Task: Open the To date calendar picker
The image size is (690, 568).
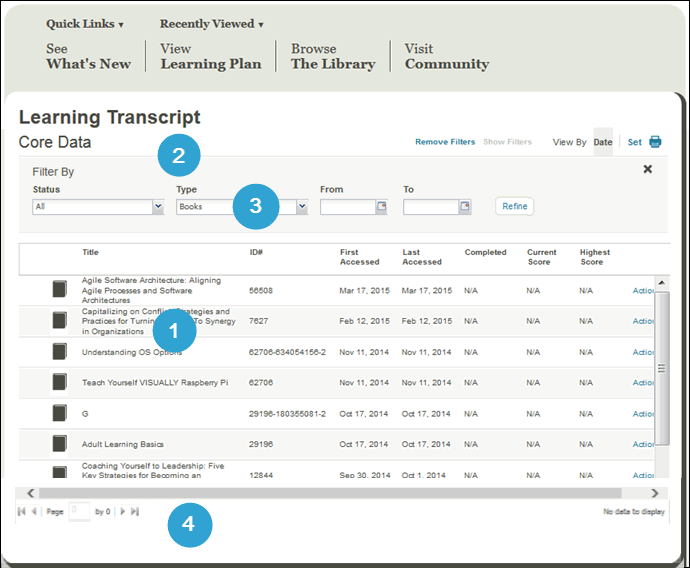Action: click(465, 206)
